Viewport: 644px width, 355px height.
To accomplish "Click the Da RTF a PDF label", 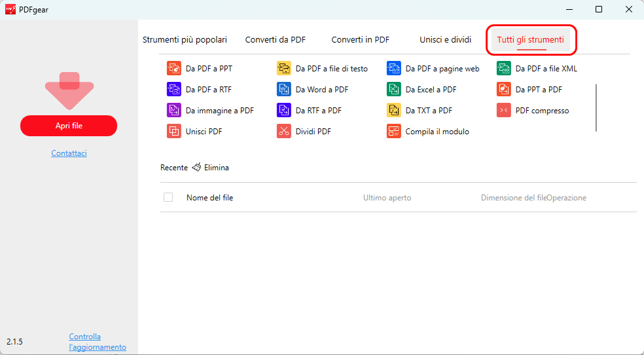I will pyautogui.click(x=319, y=111).
